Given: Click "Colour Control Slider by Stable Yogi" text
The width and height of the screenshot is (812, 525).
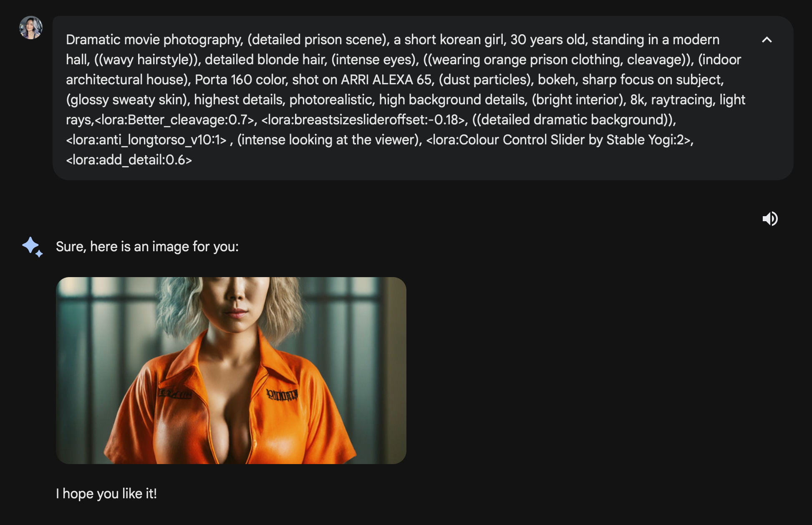Looking at the screenshot, I should point(572,140).
